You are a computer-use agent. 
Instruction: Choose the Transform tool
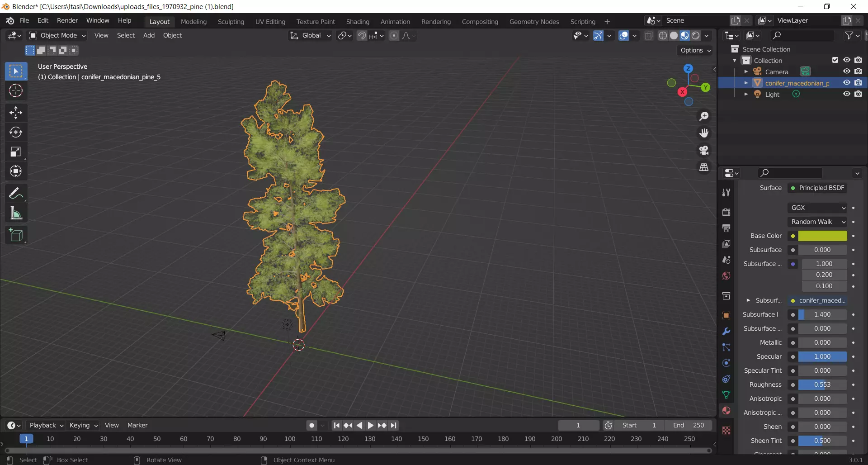pos(16,171)
